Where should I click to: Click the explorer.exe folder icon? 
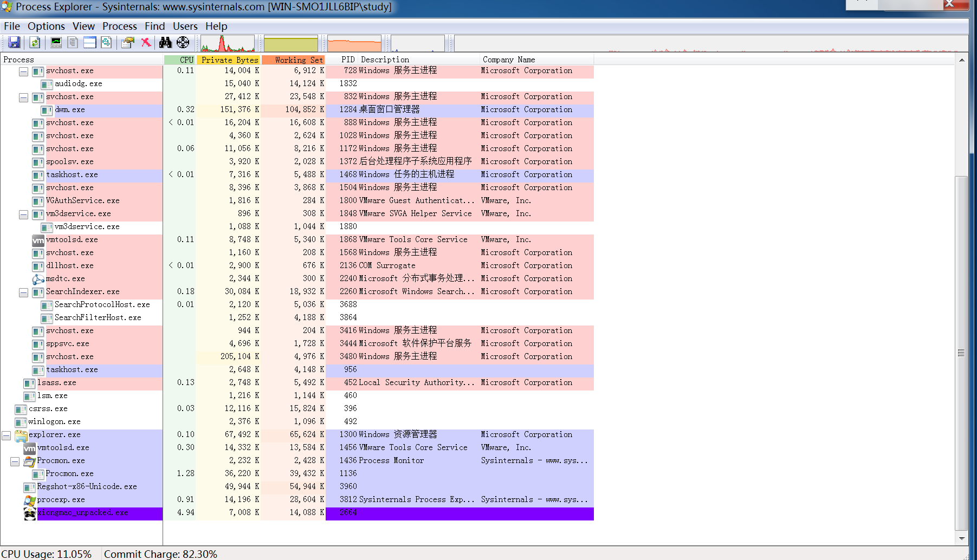(x=21, y=435)
